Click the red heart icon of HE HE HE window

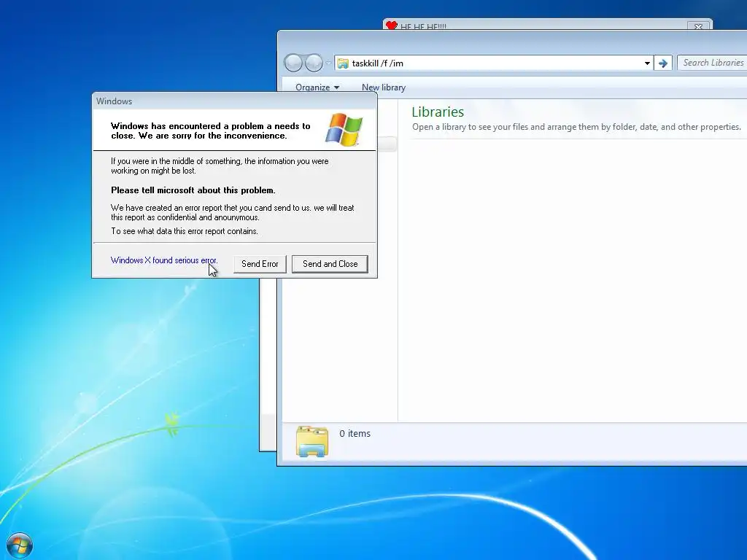(x=391, y=26)
